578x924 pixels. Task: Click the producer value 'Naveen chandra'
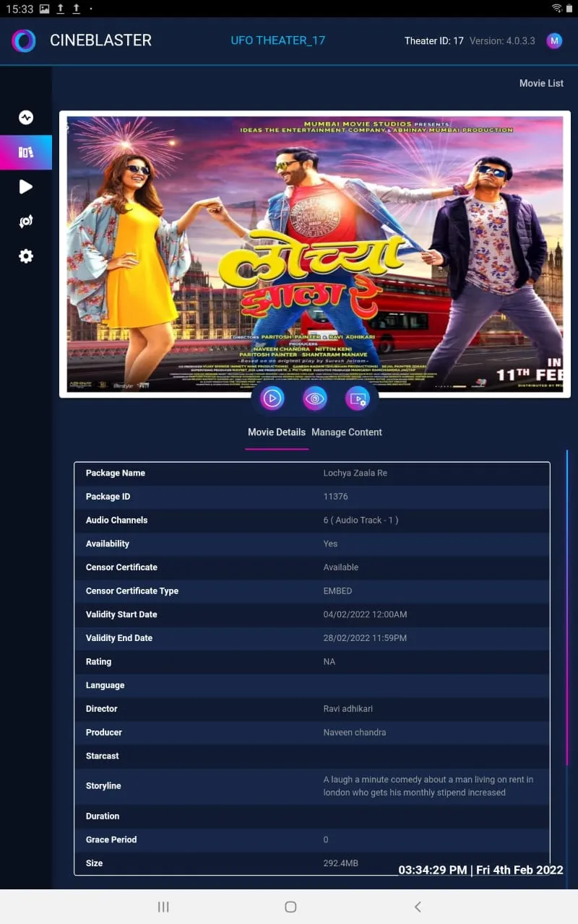[x=355, y=733]
